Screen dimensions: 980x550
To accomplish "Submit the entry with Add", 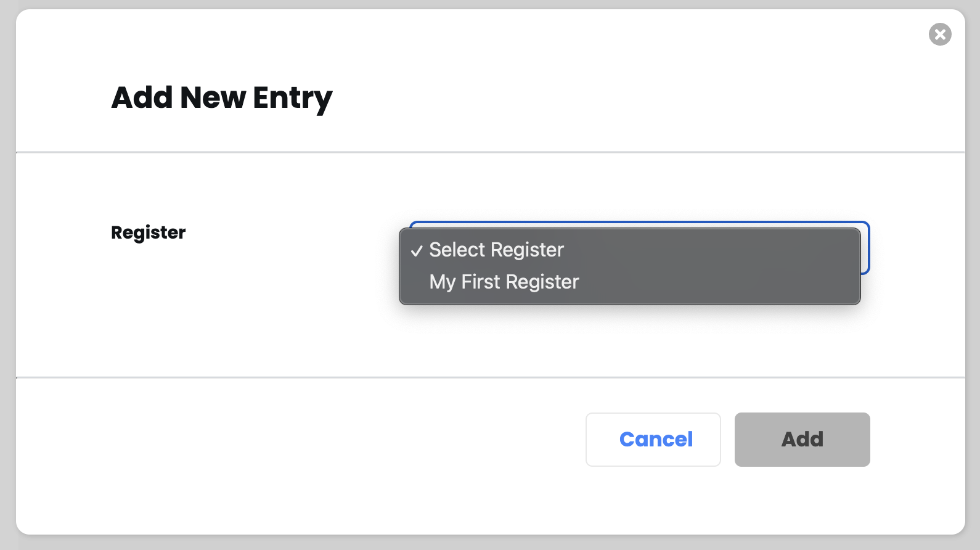I will pos(802,439).
